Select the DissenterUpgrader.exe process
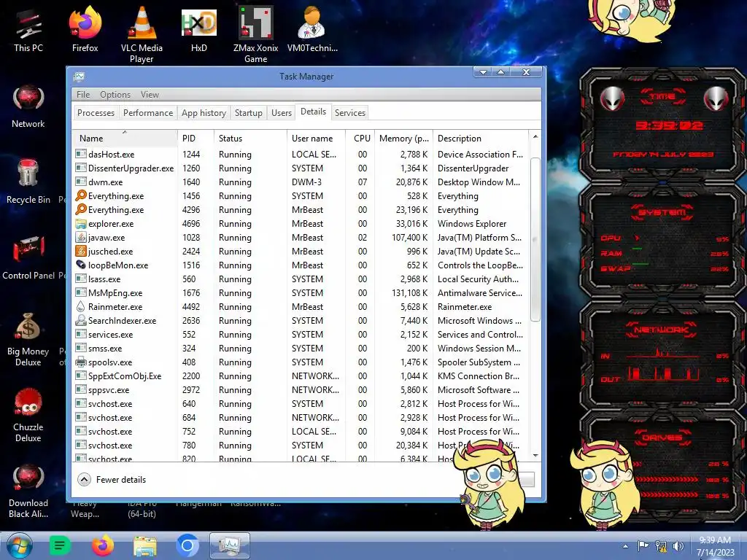Screen dimensions: 747x560 (x=301, y=168)
